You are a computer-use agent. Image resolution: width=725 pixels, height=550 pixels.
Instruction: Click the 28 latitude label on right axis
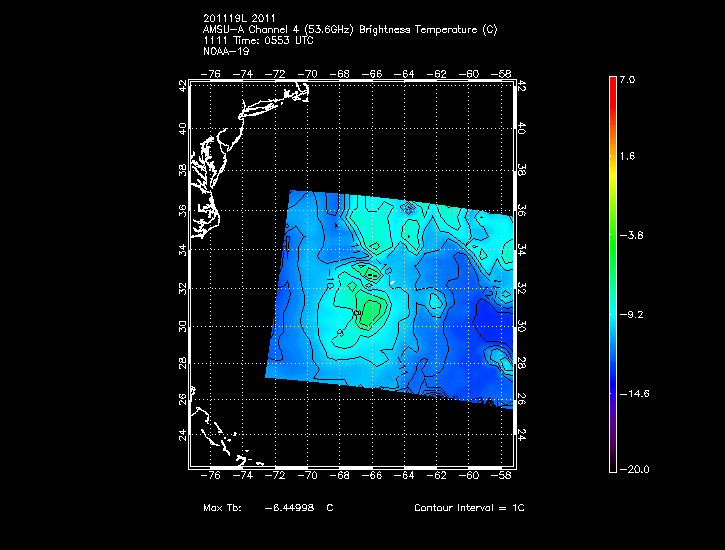pos(522,363)
